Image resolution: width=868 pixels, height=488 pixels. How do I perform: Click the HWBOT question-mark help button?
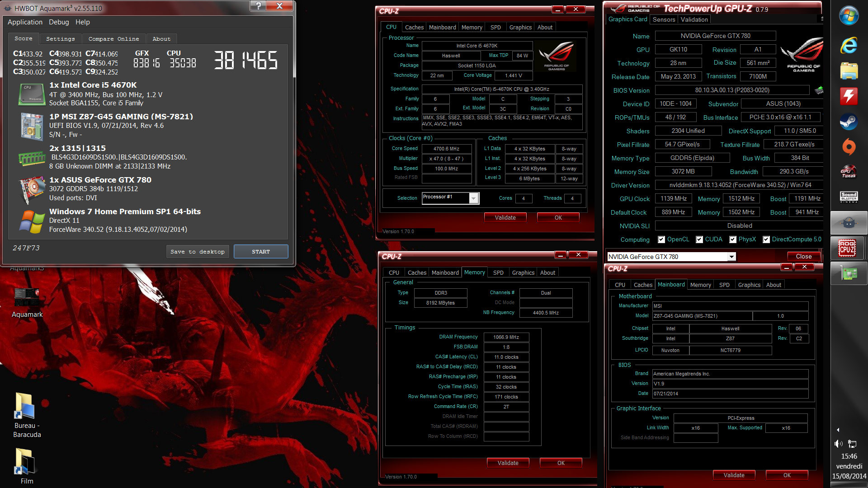point(258,6)
